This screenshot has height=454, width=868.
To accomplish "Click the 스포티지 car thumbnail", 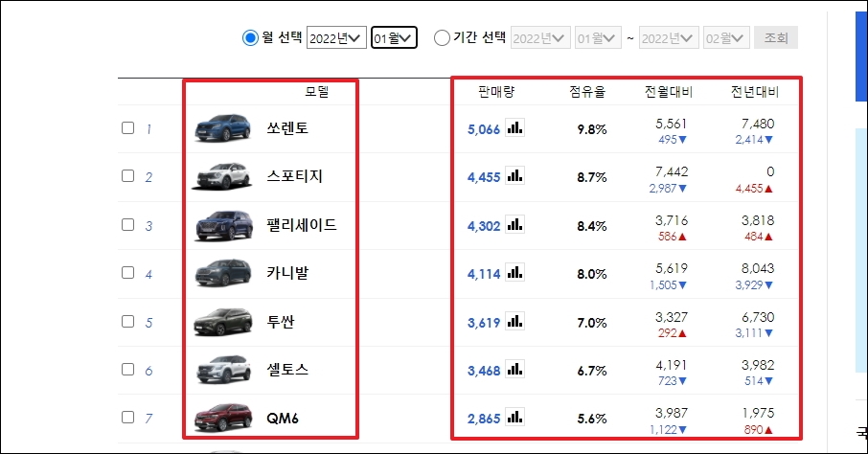I will point(222,176).
